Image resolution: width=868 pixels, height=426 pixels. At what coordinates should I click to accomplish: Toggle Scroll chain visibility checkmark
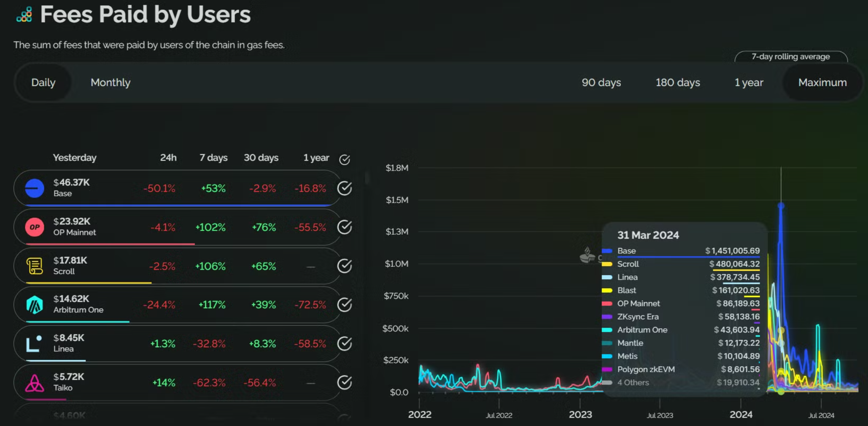(345, 266)
